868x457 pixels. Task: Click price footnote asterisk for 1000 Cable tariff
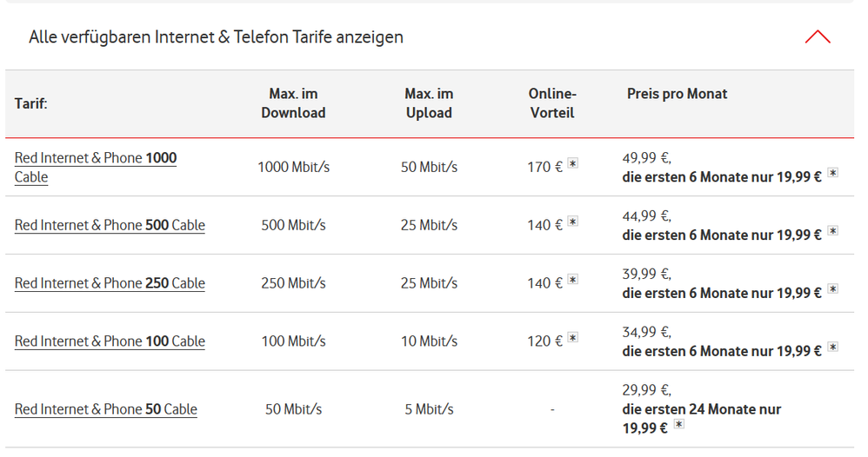[x=832, y=173]
